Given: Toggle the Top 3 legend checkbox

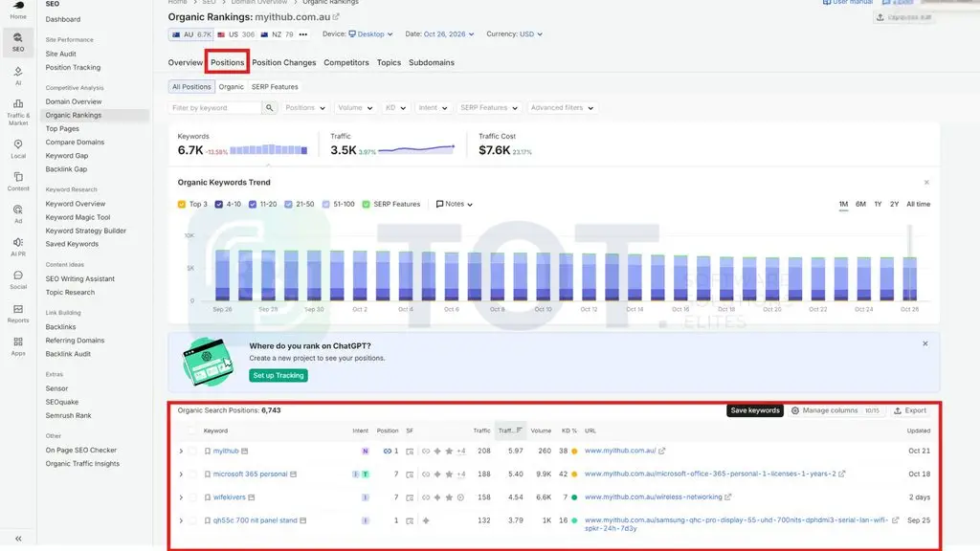Looking at the screenshot, I should pos(182,205).
